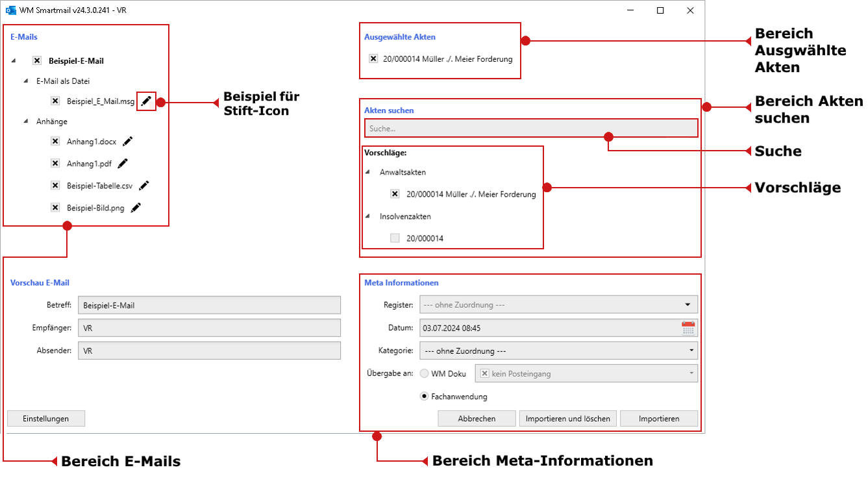Click the Einstellungen button
This screenshot has height=500, width=868.
coord(46,419)
